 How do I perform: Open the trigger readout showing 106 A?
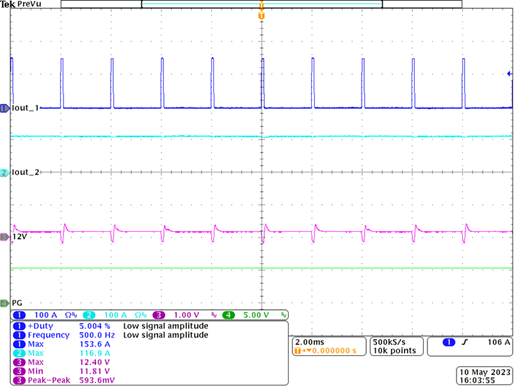pos(470,346)
